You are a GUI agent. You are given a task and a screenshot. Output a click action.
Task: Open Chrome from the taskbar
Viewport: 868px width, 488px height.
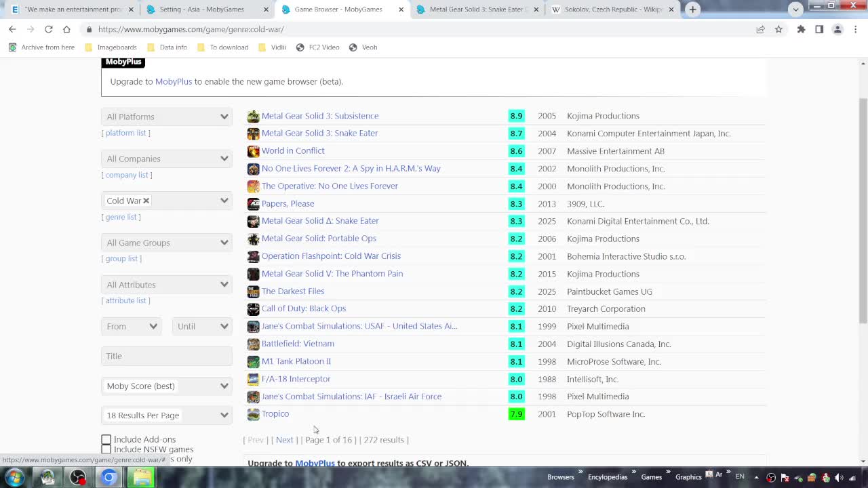click(x=108, y=477)
